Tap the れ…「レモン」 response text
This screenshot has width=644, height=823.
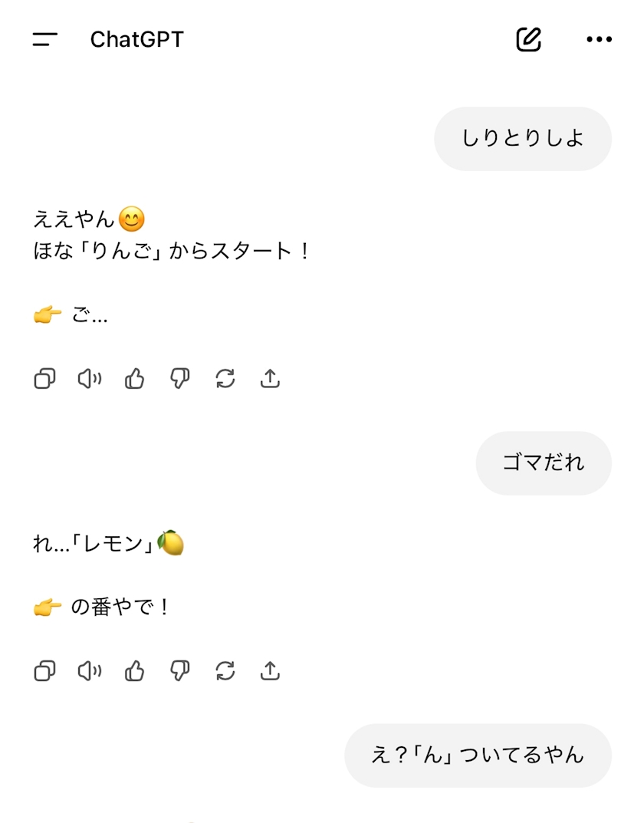tap(109, 543)
